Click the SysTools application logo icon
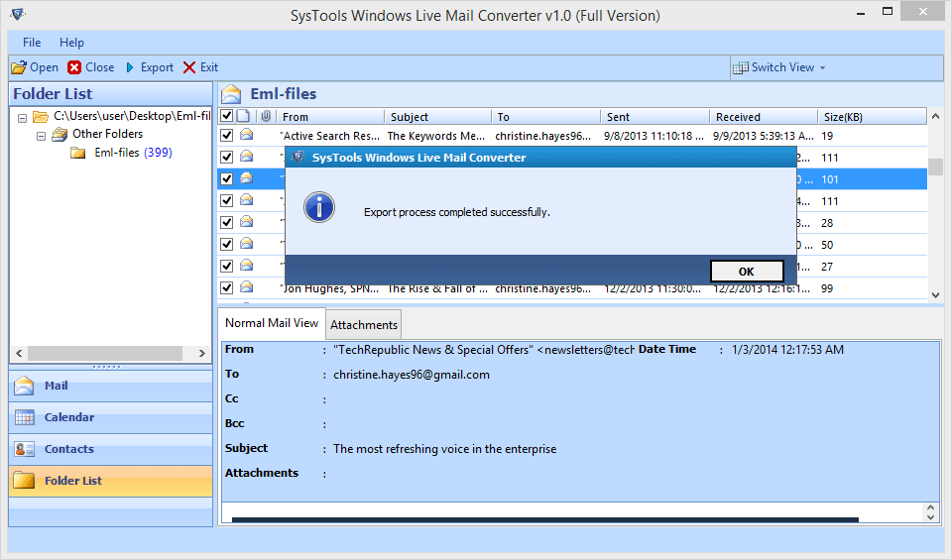The height and width of the screenshot is (560, 952). [x=18, y=13]
